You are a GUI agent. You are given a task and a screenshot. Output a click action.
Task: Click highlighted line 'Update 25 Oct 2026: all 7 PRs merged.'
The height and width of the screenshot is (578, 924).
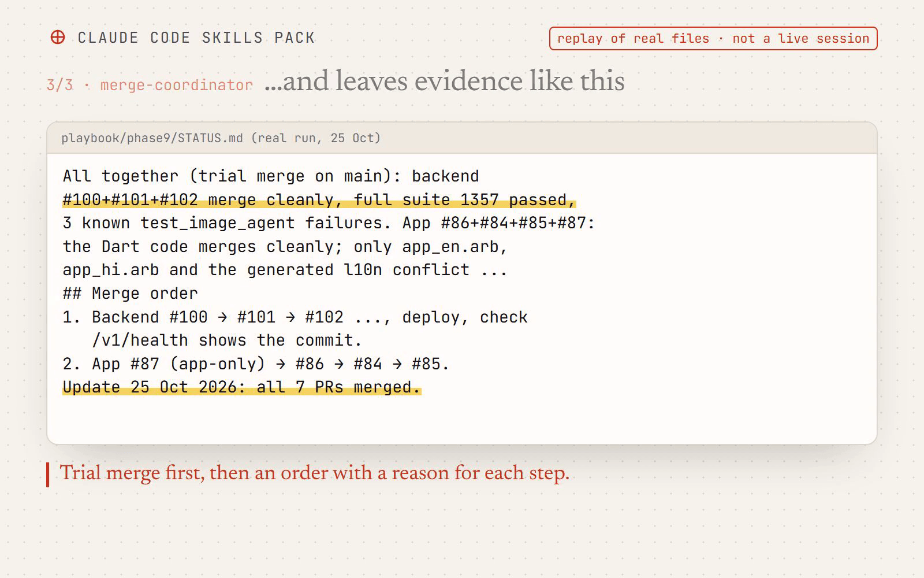[242, 387]
